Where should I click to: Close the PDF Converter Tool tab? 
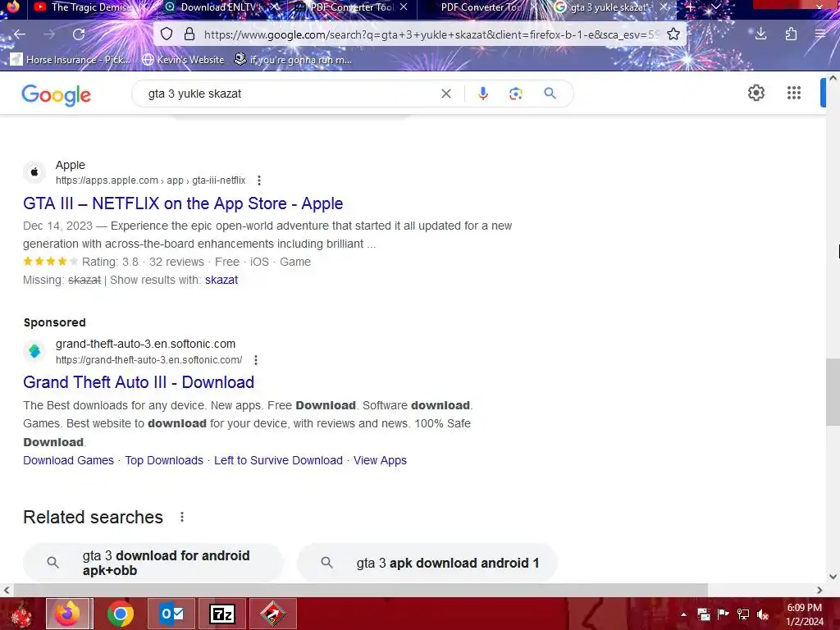tap(404, 7)
